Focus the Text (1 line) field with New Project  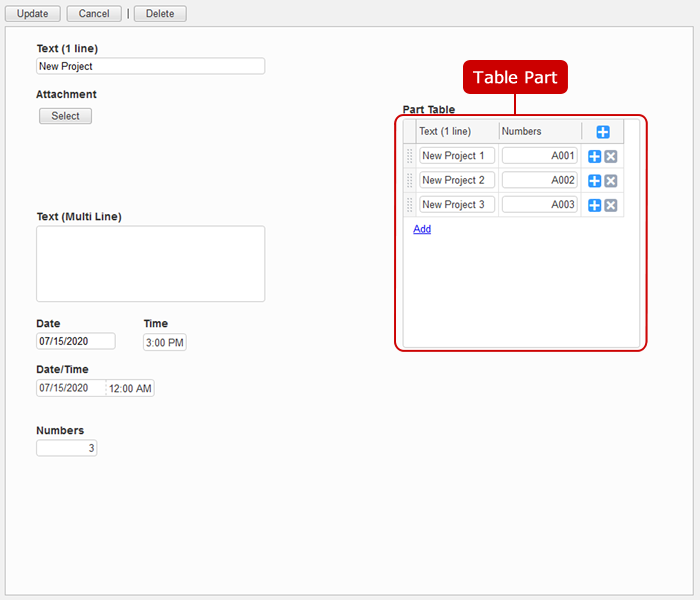(x=150, y=66)
